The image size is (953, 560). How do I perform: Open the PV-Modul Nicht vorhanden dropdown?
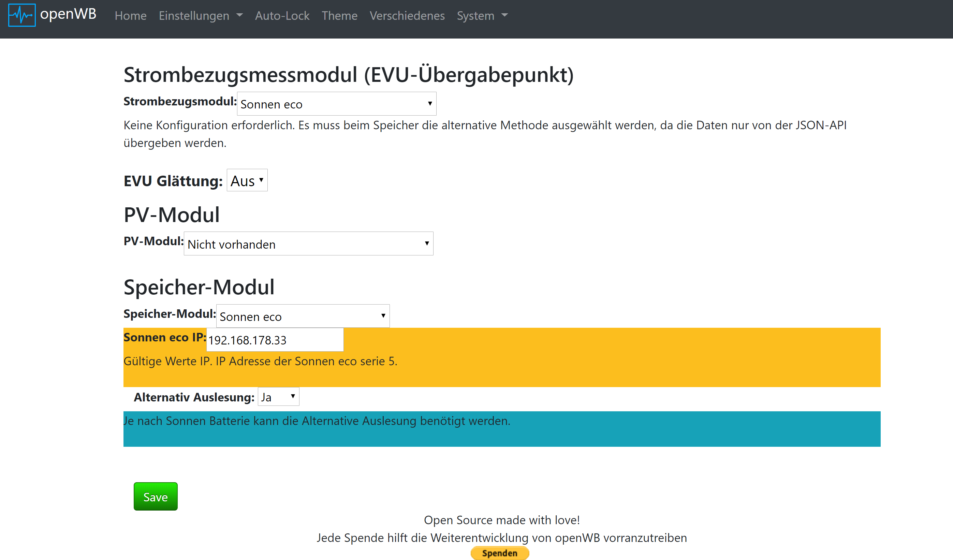click(x=308, y=244)
